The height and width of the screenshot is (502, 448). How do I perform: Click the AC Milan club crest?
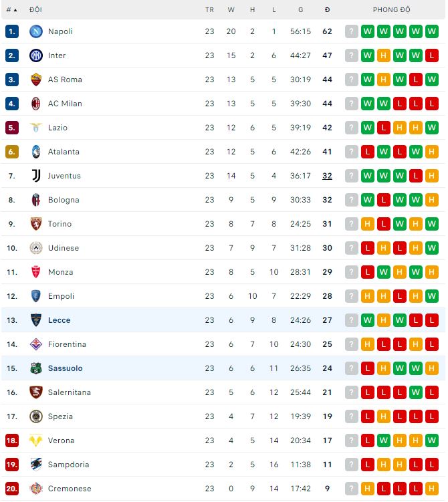click(35, 104)
